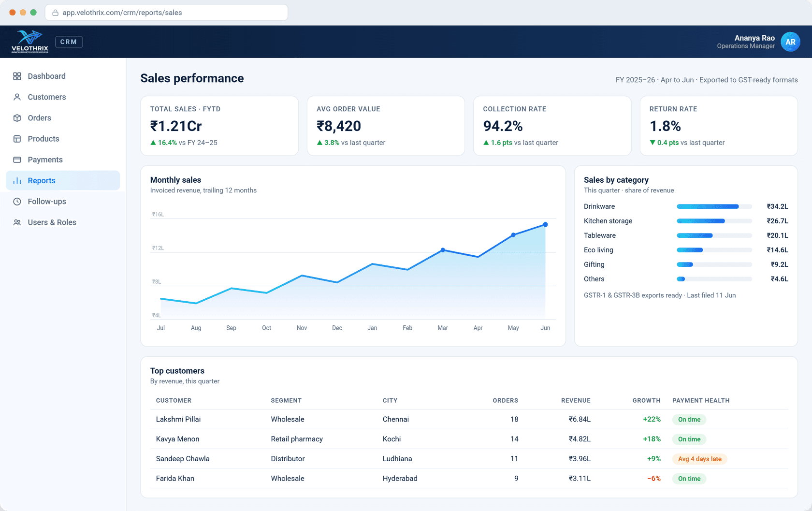Click the 'Sales performance' heading
The image size is (812, 511).
tap(192, 78)
